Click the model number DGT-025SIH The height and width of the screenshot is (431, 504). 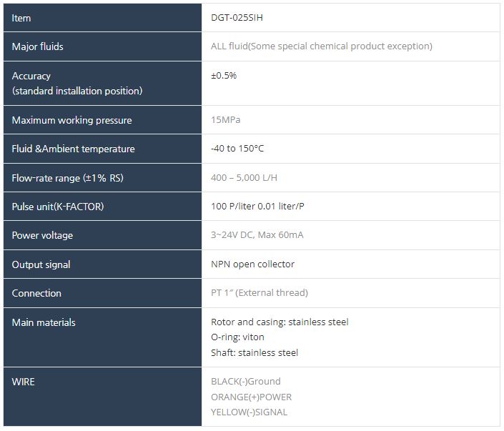tap(242, 18)
